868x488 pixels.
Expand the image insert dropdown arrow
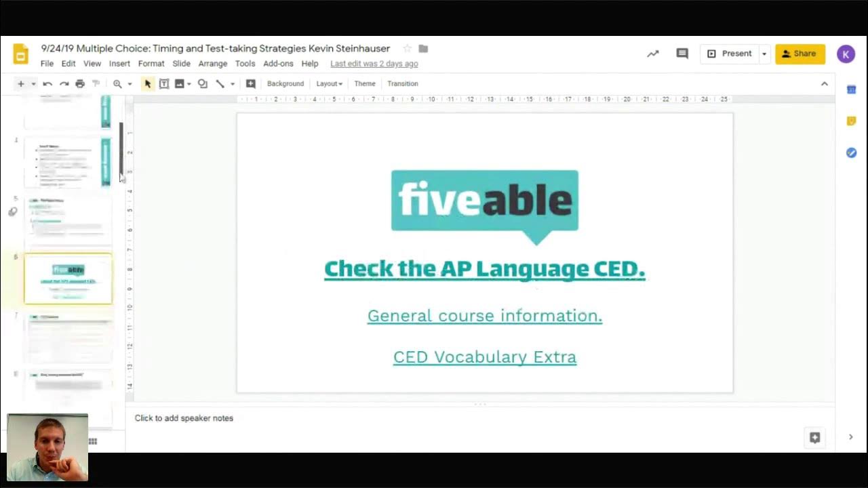coord(189,84)
